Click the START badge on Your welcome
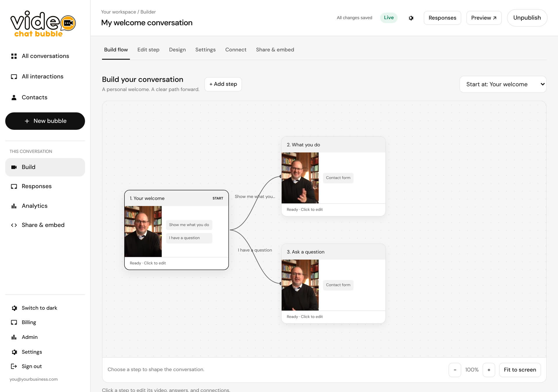 pos(218,198)
